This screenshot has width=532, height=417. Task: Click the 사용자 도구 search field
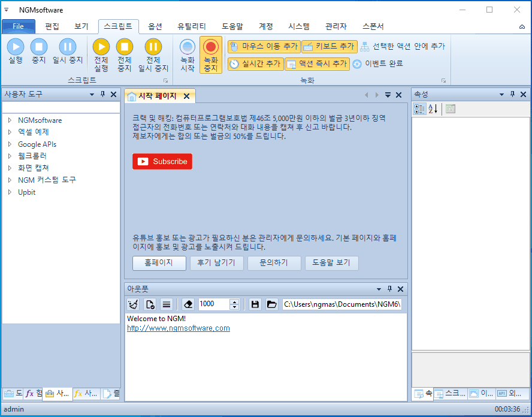(61, 107)
